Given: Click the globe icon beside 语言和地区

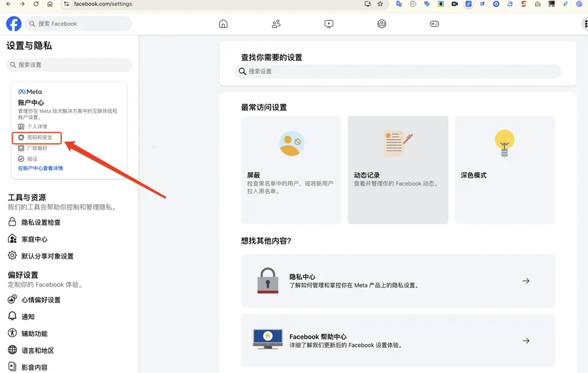Looking at the screenshot, I should click(x=12, y=349).
